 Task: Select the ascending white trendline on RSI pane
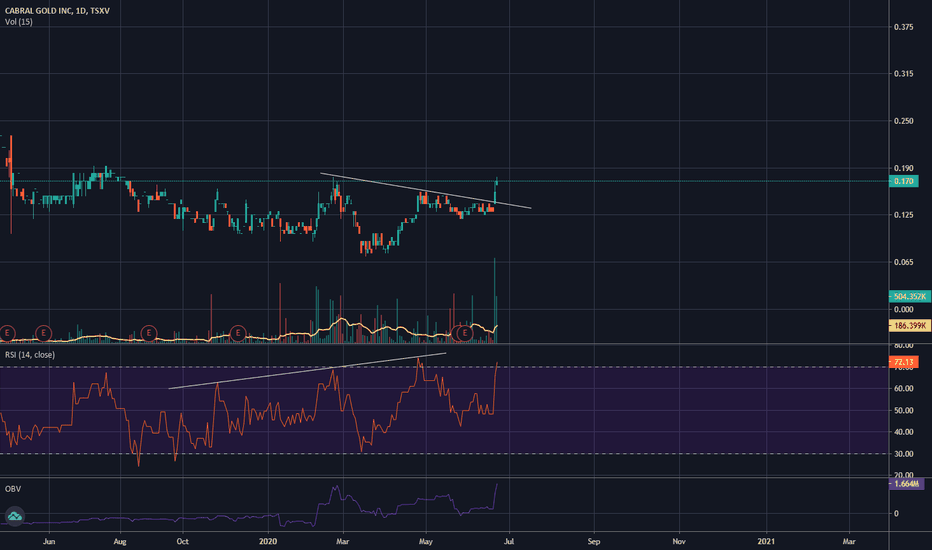pos(307,371)
